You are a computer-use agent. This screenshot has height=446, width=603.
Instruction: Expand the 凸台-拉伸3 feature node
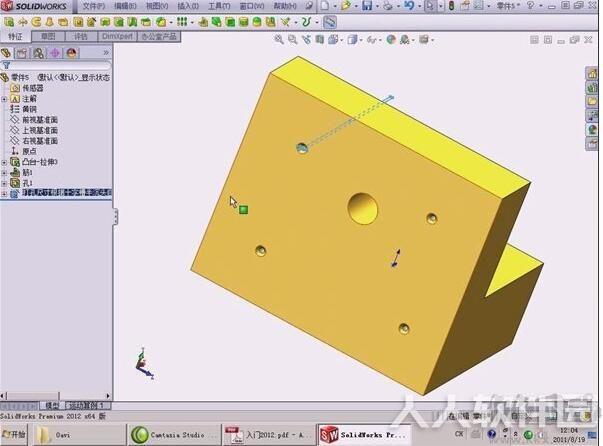click(x=4, y=162)
